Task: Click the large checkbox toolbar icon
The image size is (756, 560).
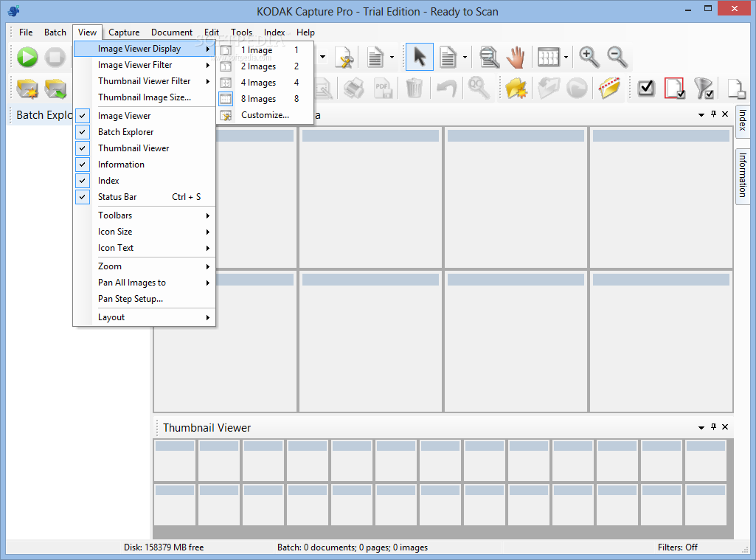Action: tap(646, 89)
